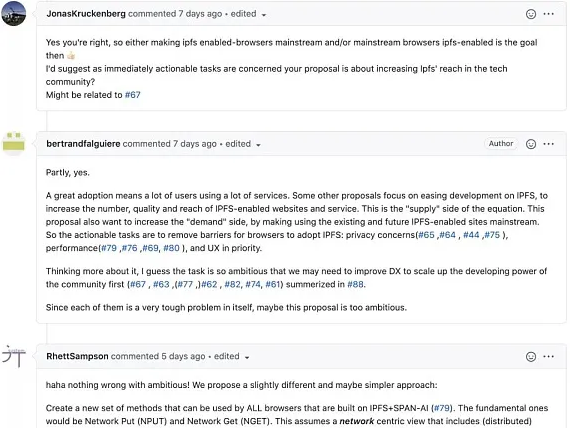Visit RhettSampson's profile via username

click(77, 356)
